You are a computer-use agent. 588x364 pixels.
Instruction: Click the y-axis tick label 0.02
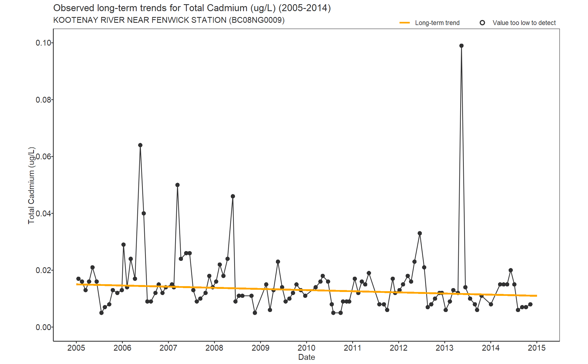tap(43, 270)
